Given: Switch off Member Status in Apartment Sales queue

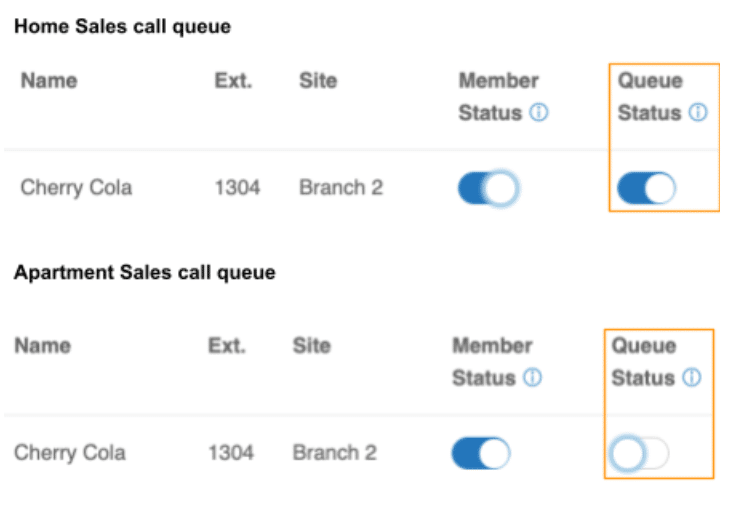Looking at the screenshot, I should pos(481,453).
